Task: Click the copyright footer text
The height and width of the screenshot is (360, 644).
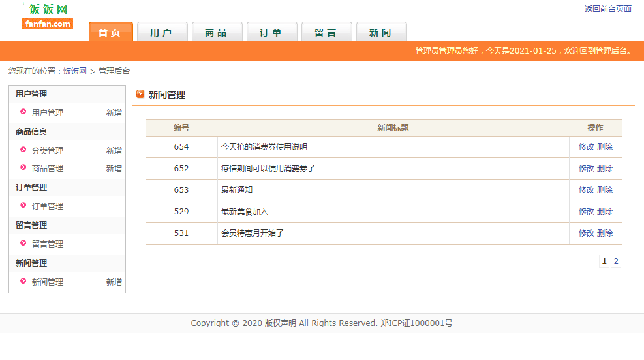Action: (x=322, y=323)
